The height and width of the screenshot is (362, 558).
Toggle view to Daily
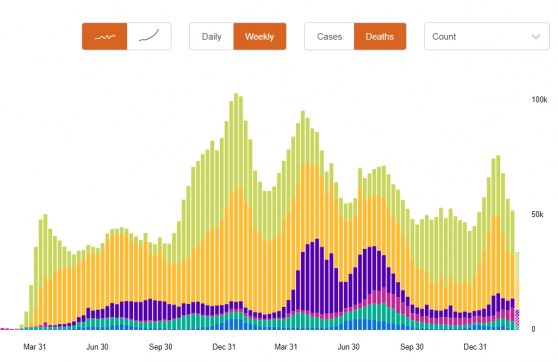211,37
